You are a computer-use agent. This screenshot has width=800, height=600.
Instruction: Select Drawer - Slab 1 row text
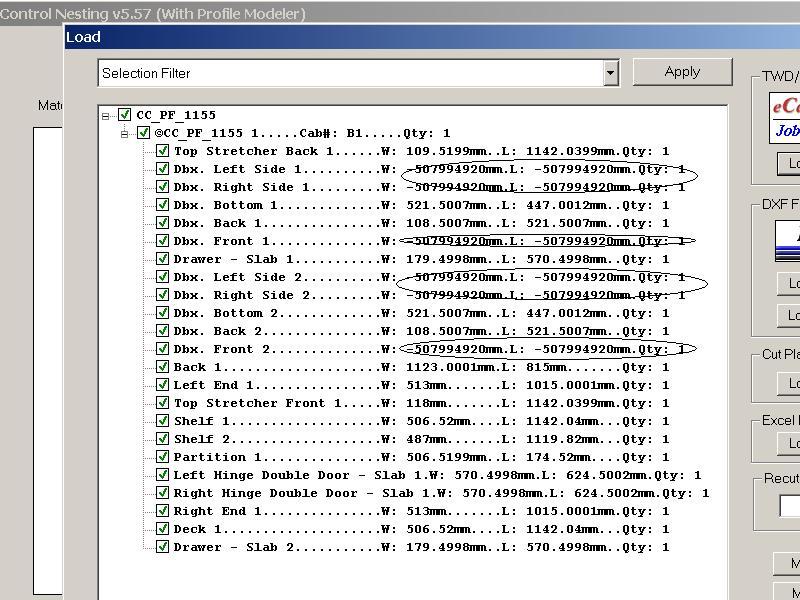(421, 259)
